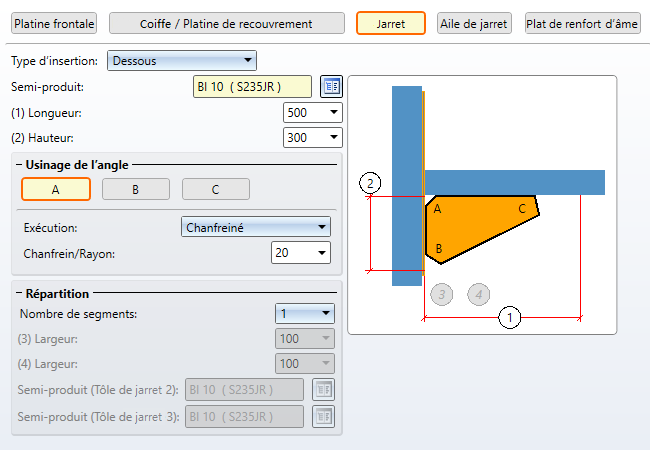
Task: Click circled marker 2 in the diagram
Action: coord(370,183)
